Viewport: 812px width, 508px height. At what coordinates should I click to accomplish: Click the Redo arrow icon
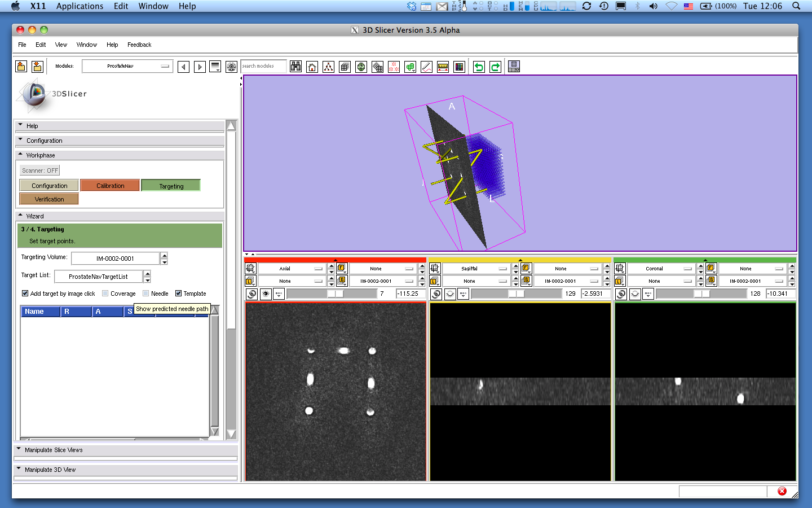[x=495, y=67]
